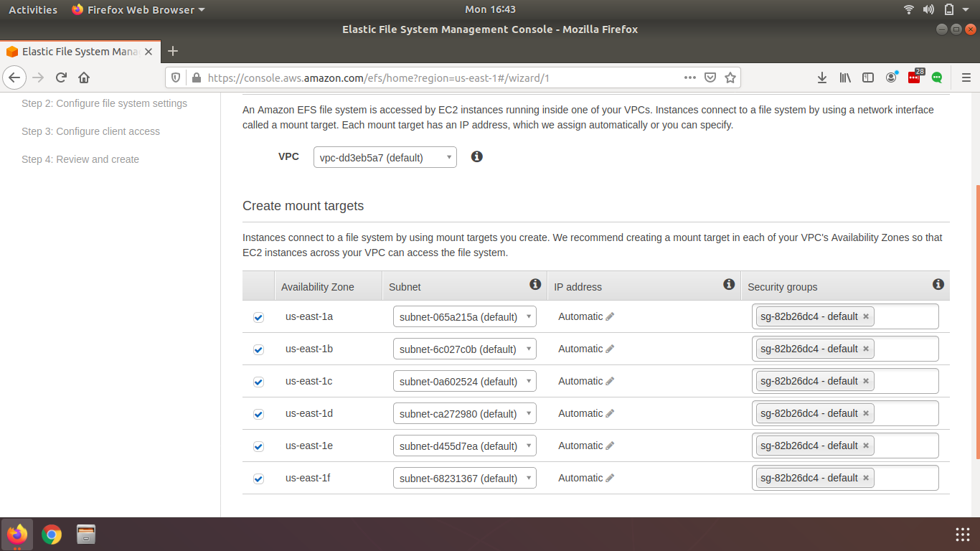Click the IP address column info icon
Viewport: 980px width, 551px height.
click(729, 285)
